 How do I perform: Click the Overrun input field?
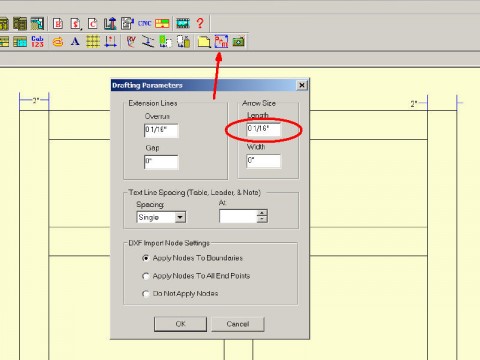[161, 130]
